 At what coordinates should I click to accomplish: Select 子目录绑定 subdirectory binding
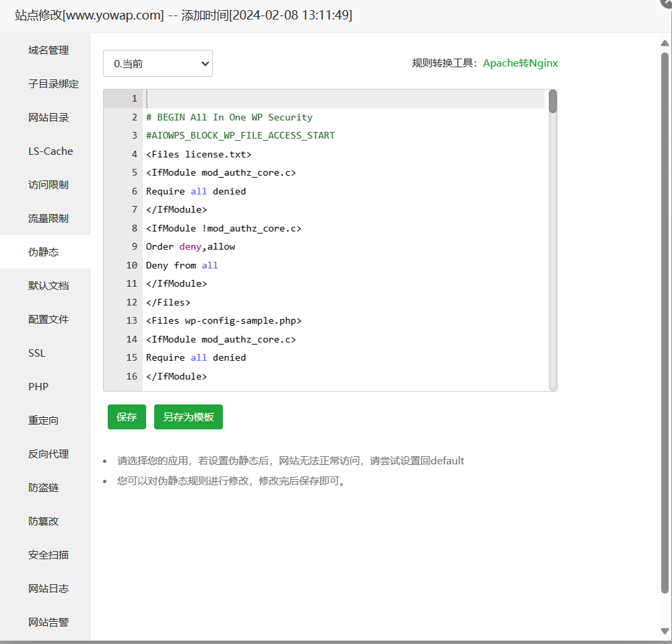coord(47,83)
